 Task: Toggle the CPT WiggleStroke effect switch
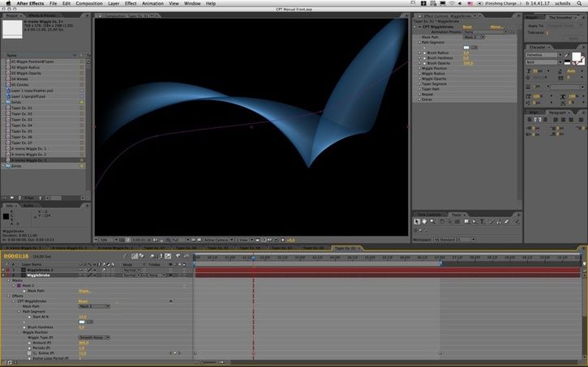170,301
